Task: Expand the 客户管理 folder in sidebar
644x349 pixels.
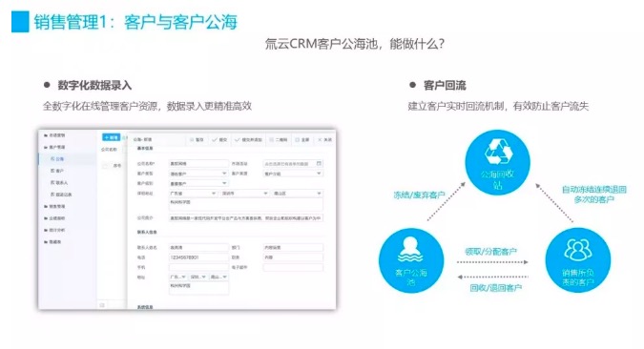Action: (54, 147)
